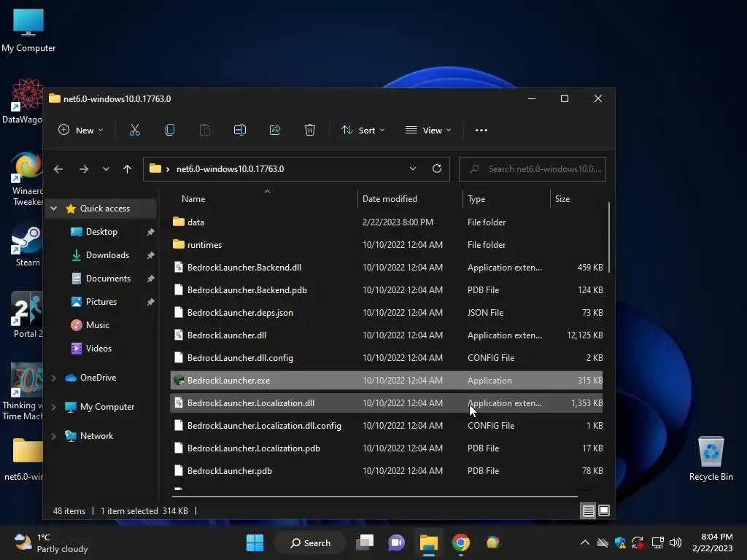Click the Paste clipboard icon
This screenshot has width=747, height=560.
pyautogui.click(x=205, y=130)
